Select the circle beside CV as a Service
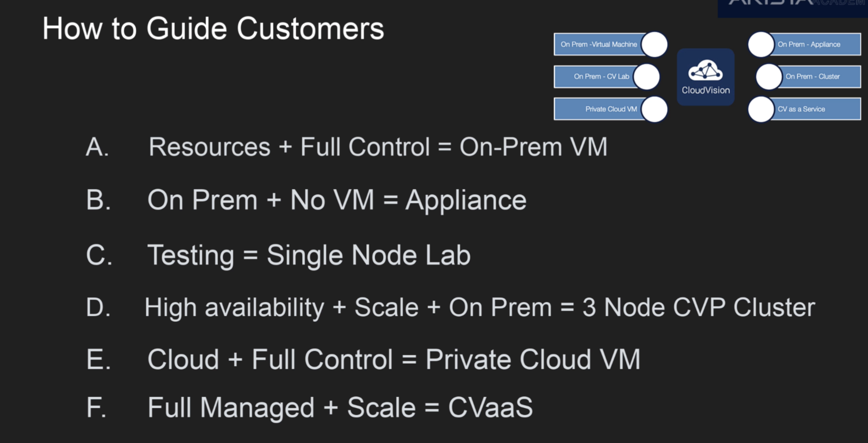The width and height of the screenshot is (868, 443). coord(761,109)
